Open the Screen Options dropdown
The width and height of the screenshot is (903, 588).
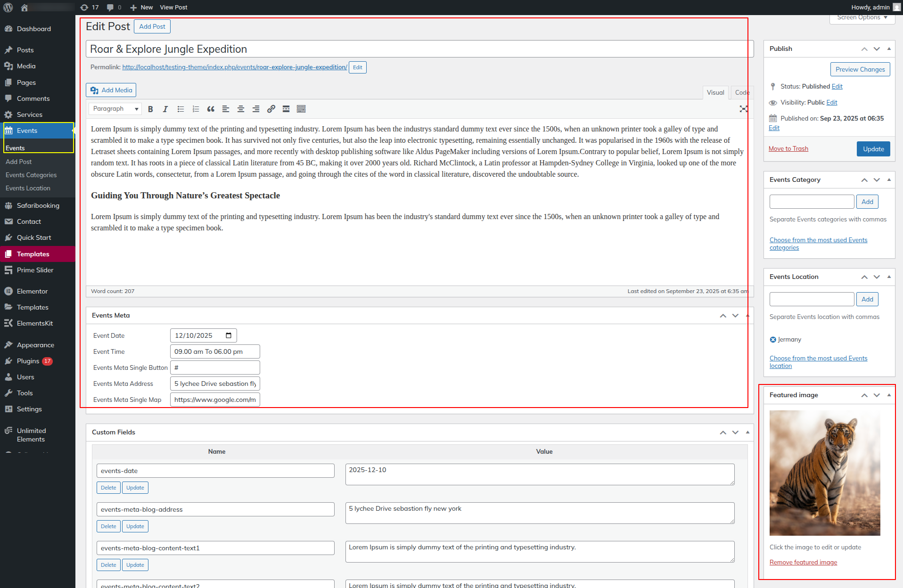862,18
